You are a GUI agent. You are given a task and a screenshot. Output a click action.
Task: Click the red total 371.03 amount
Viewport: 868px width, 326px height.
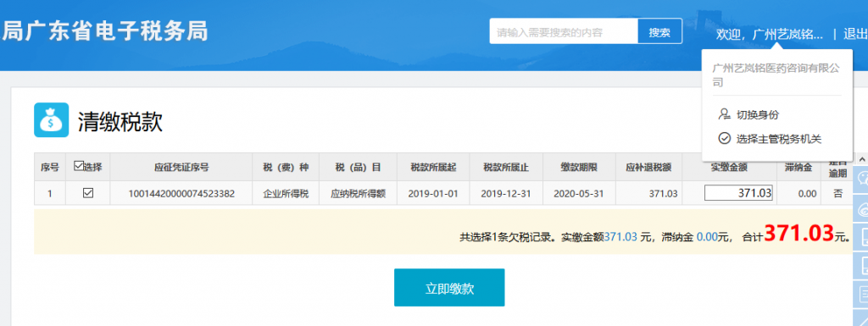coord(798,233)
